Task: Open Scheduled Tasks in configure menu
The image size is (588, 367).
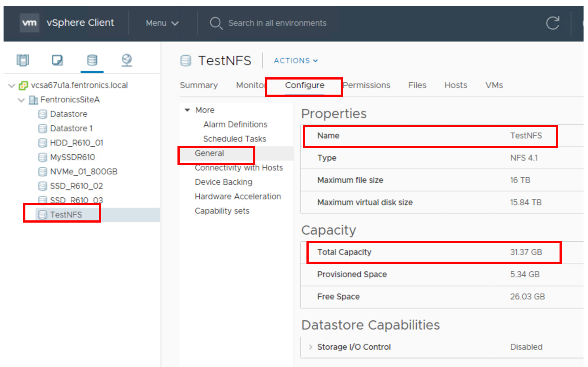Action: click(x=234, y=139)
